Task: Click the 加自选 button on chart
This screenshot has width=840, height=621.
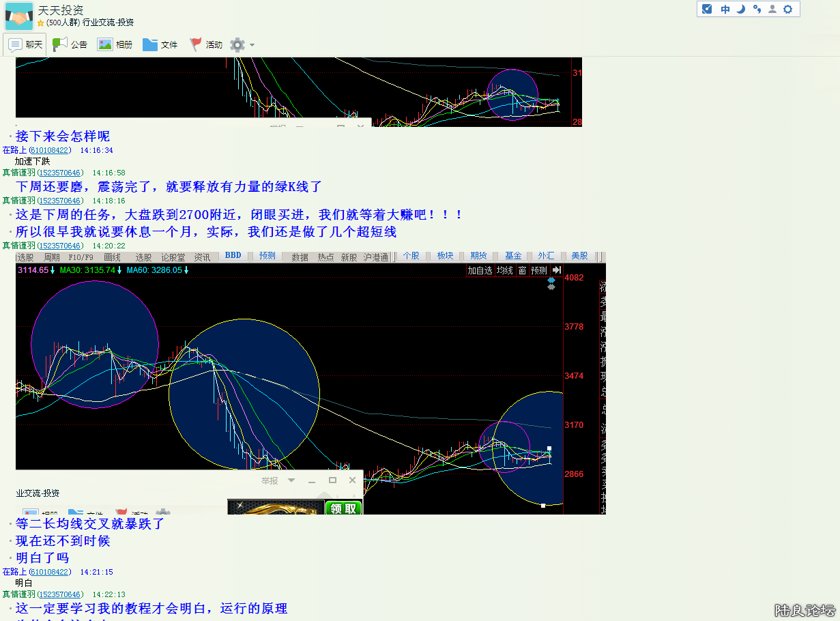Action: tap(479, 270)
